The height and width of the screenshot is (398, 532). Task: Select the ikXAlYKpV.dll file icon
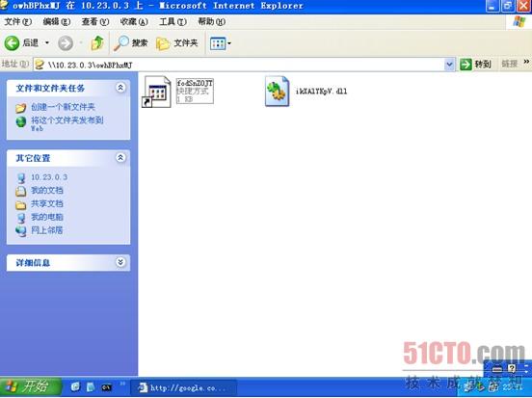278,91
